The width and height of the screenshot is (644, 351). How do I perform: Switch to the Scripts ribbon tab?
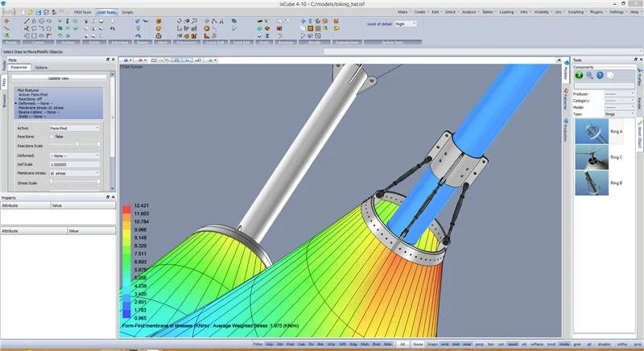click(127, 12)
